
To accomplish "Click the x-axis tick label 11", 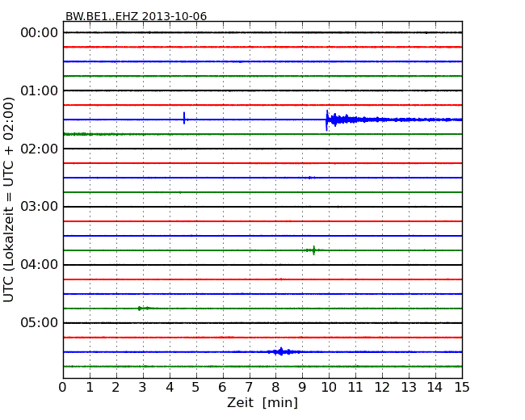I will click(x=355, y=388).
